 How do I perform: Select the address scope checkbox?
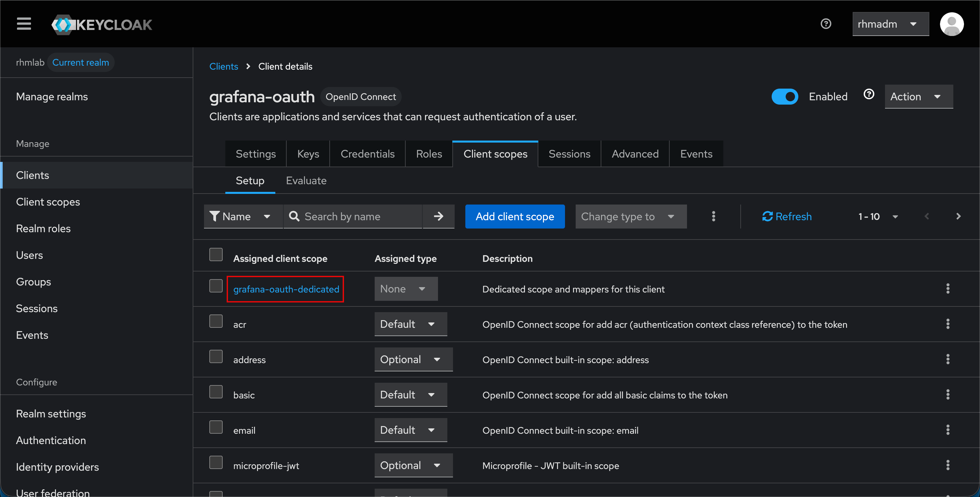click(216, 357)
